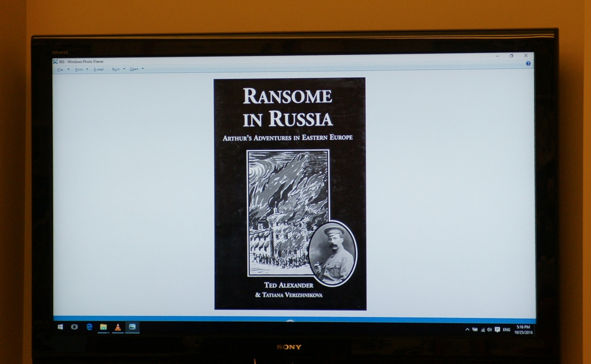Expand the Open menu in Photo Viewer
The width and height of the screenshot is (591, 364).
coord(134,69)
